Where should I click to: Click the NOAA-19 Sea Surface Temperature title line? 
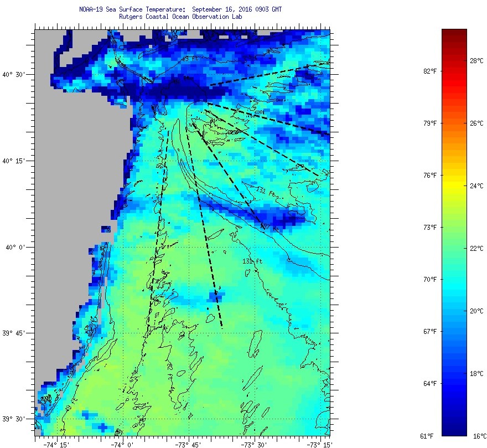click(180, 9)
